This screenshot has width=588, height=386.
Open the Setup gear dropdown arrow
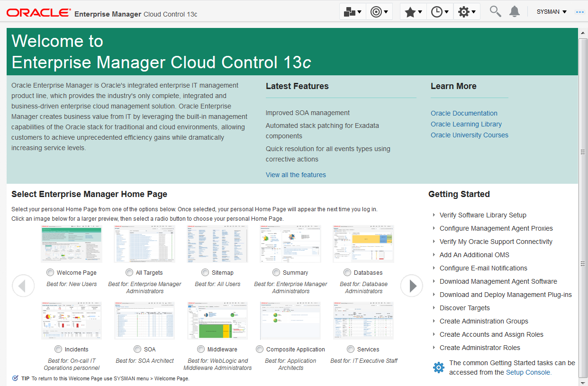coord(472,11)
